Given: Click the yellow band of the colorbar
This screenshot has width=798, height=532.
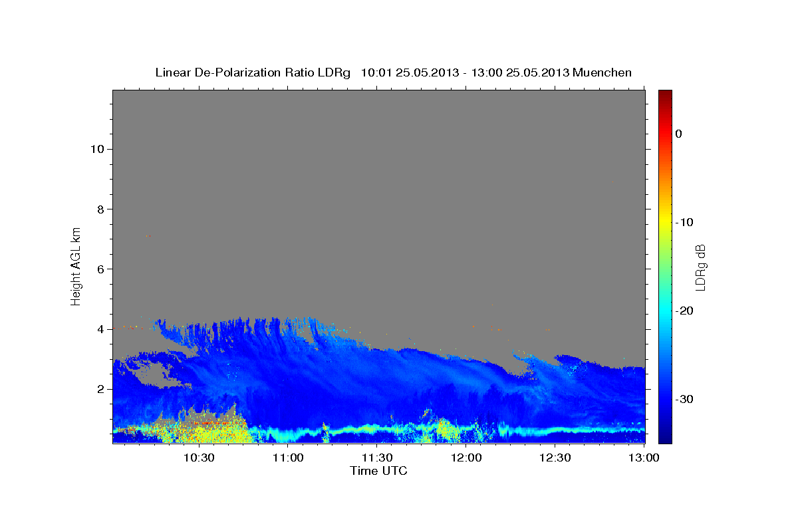Looking at the screenshot, I should 665,223.
